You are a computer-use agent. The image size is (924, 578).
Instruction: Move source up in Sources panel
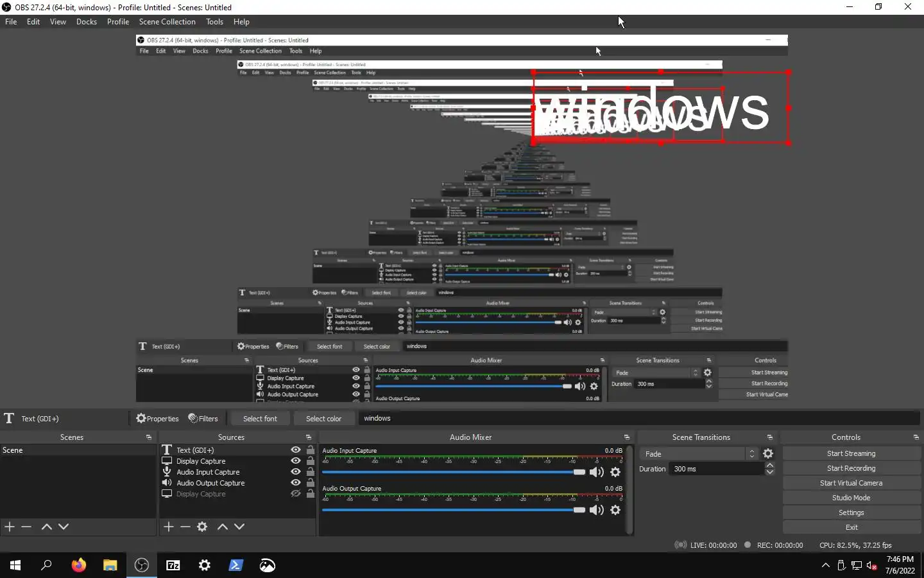[222, 527]
